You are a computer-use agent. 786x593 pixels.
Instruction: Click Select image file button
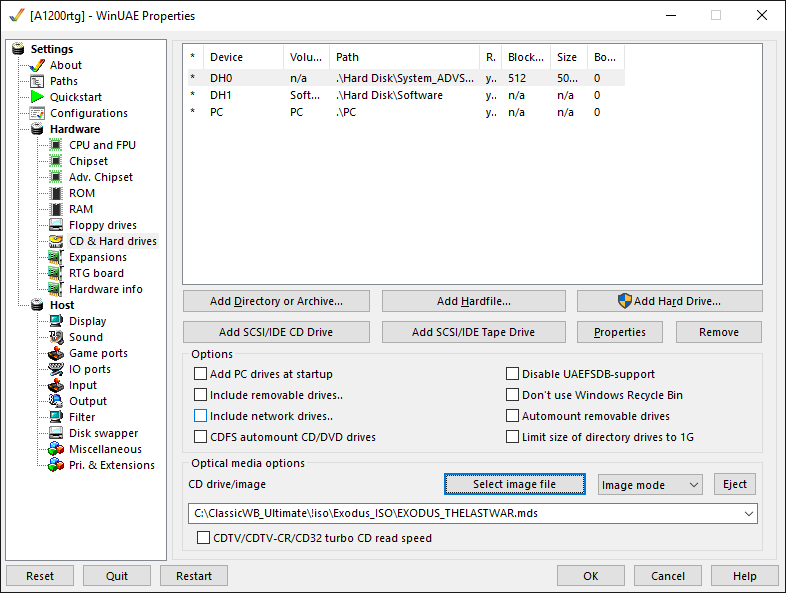(x=515, y=484)
